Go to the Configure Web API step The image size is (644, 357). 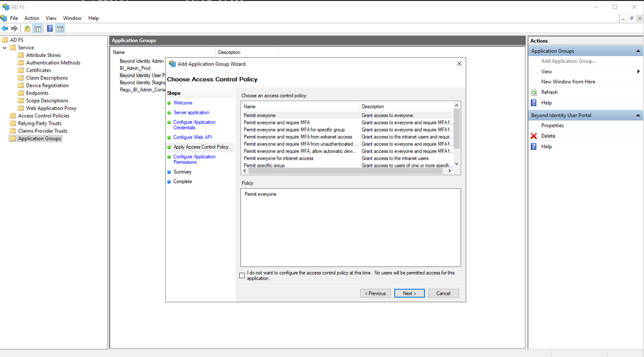pos(192,137)
